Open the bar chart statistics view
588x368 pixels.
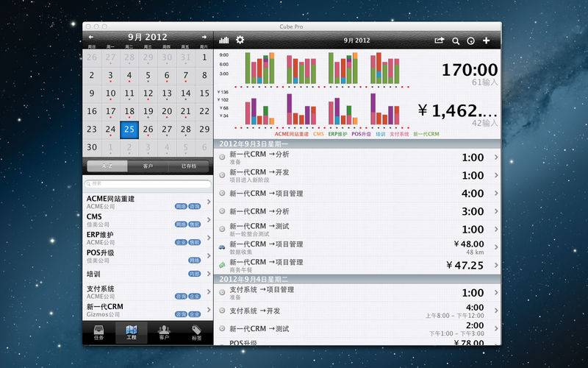pos(223,40)
